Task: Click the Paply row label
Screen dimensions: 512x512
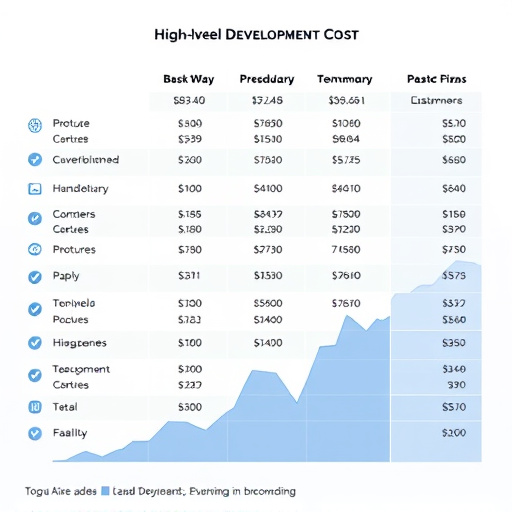Action: [x=66, y=276]
